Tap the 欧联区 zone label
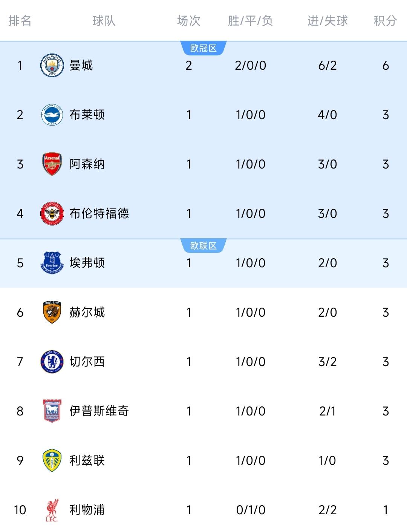The image size is (407, 532). (x=203, y=246)
